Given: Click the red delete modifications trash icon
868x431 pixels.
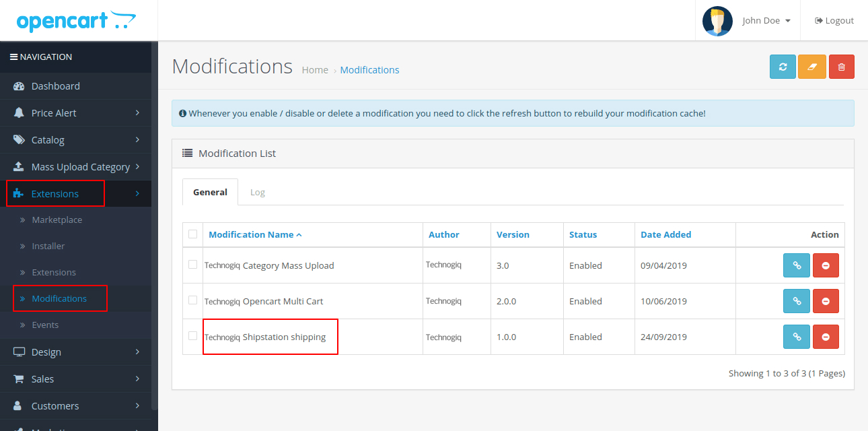Looking at the screenshot, I should pyautogui.click(x=842, y=67).
